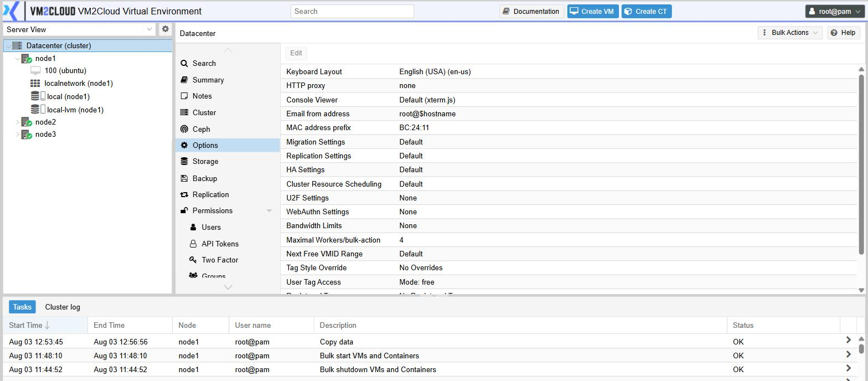The width and height of the screenshot is (868, 381).
Task: Click the Users person icon
Action: 193,227
